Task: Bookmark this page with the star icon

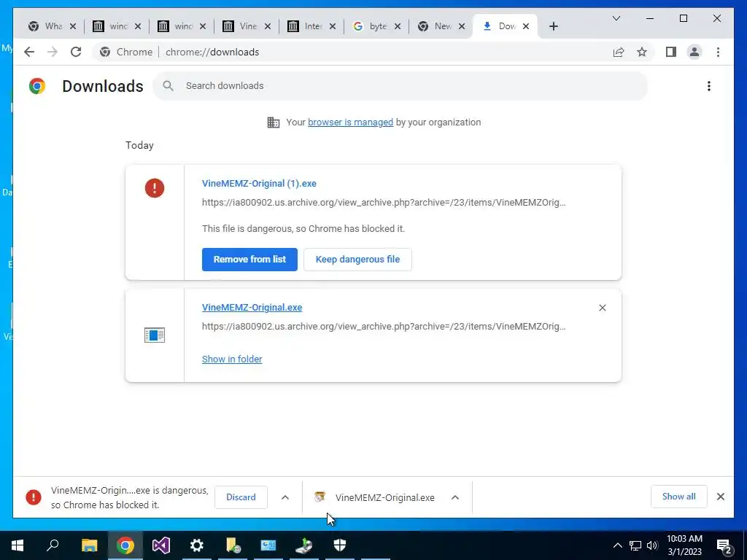Action: pyautogui.click(x=642, y=52)
